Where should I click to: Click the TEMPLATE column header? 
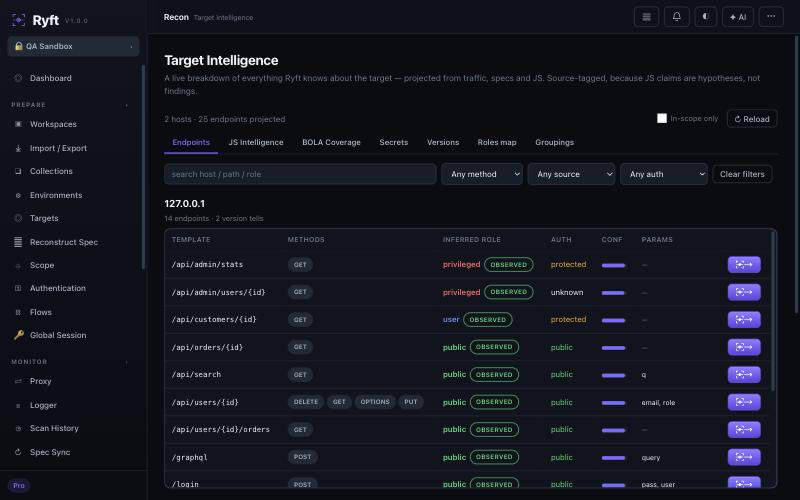(191, 239)
